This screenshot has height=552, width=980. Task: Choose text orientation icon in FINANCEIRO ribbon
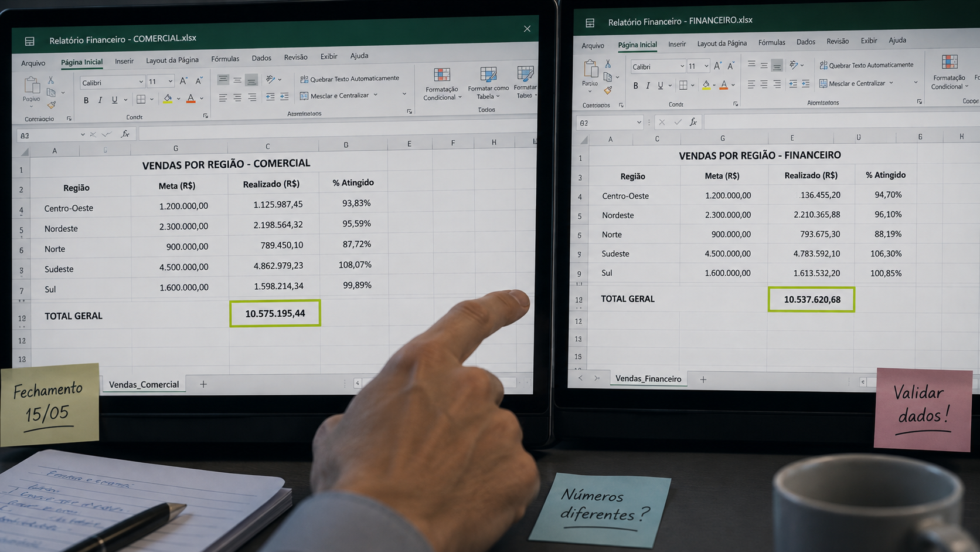click(x=794, y=65)
